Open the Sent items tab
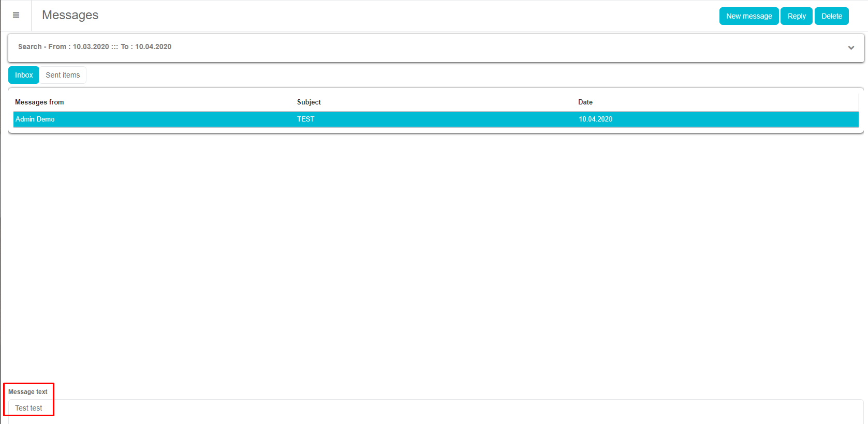 coord(63,75)
